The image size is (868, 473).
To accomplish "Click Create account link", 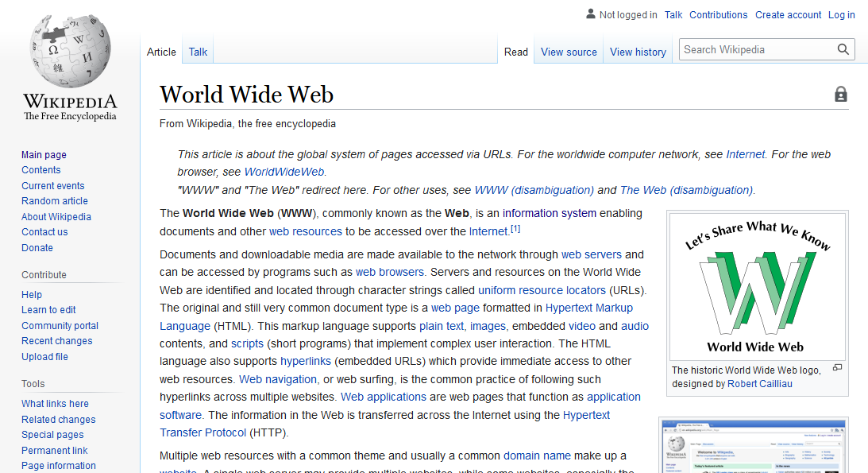I will pyautogui.click(x=789, y=15).
